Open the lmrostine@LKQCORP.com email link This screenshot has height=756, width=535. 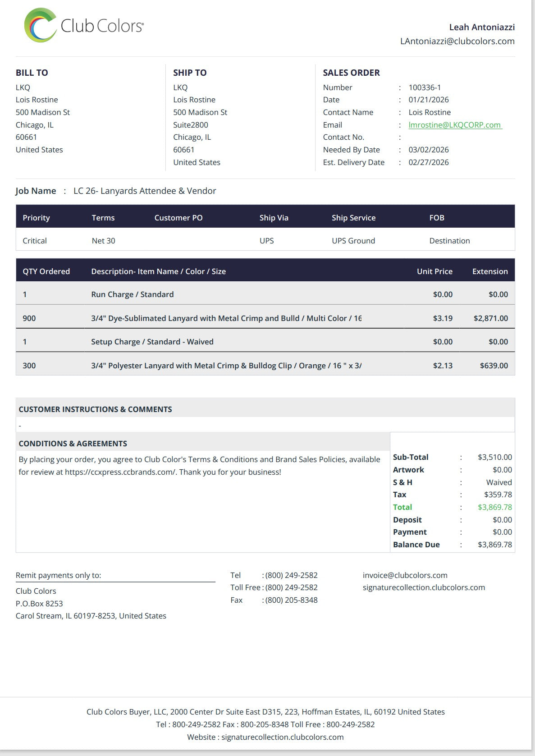pos(454,125)
